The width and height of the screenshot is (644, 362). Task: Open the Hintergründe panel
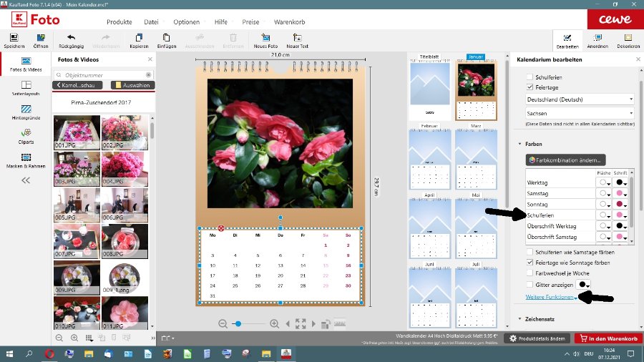(26, 112)
